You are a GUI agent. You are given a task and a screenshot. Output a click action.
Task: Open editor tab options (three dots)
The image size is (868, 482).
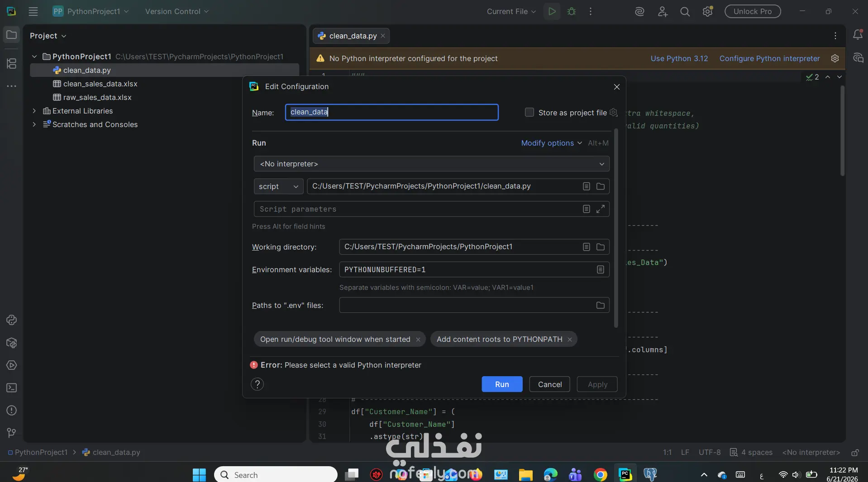click(x=835, y=36)
